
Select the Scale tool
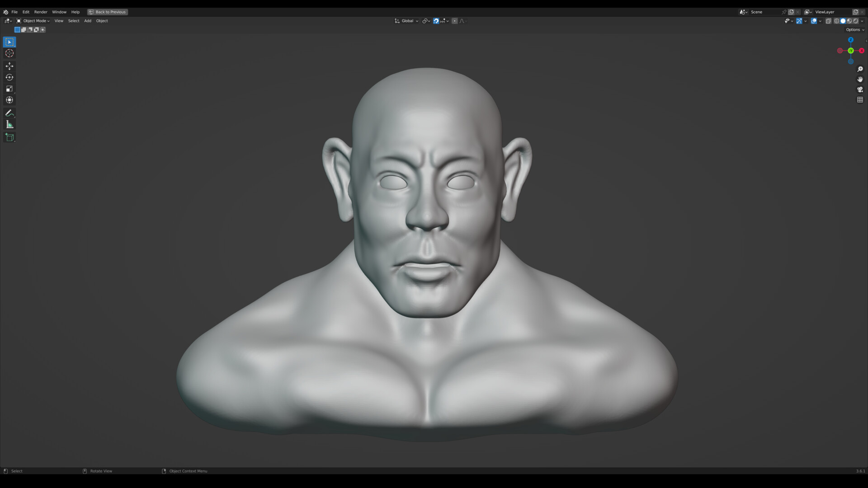pyautogui.click(x=9, y=89)
